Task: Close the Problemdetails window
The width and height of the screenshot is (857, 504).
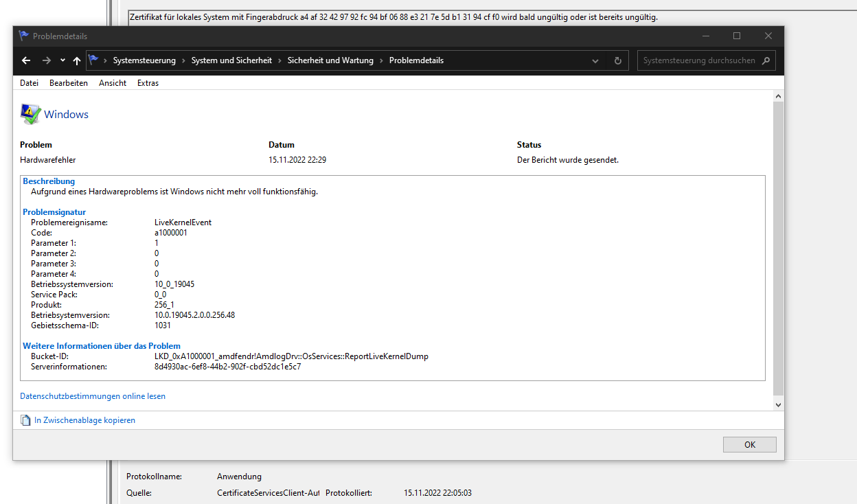Action: (768, 36)
